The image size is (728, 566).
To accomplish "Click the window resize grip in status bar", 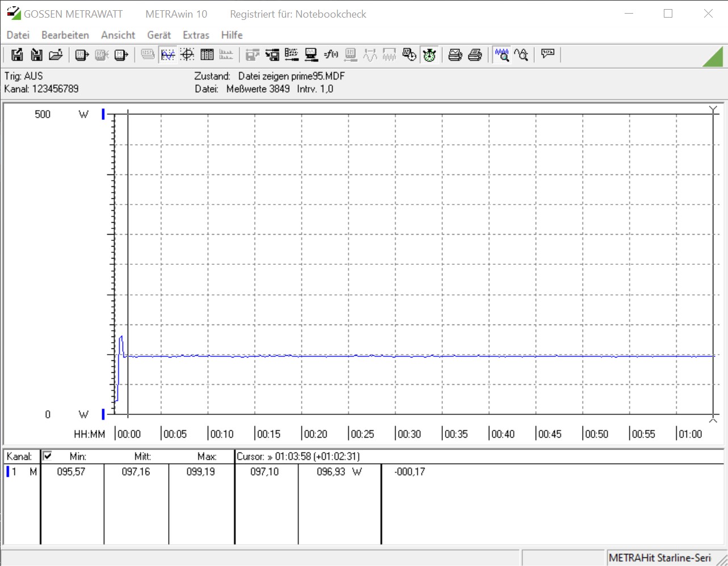I will tap(721, 559).
